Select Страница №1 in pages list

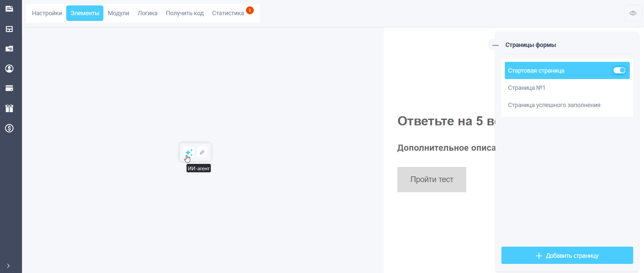pyautogui.click(x=567, y=88)
